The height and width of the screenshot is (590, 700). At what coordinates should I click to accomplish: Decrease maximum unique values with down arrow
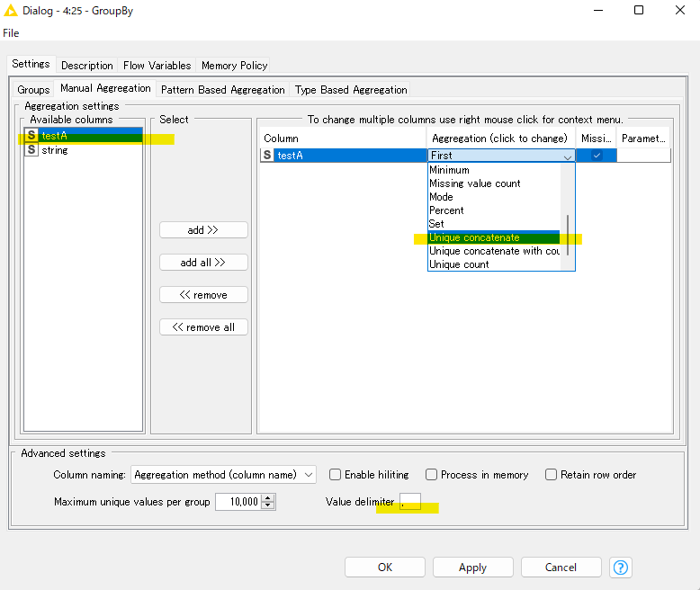click(x=268, y=505)
